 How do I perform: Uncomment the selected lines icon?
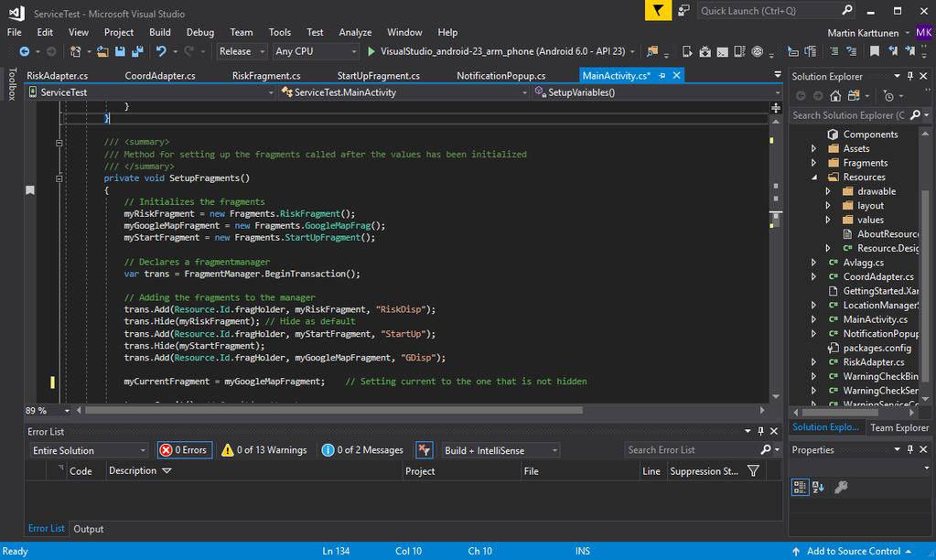point(851,51)
